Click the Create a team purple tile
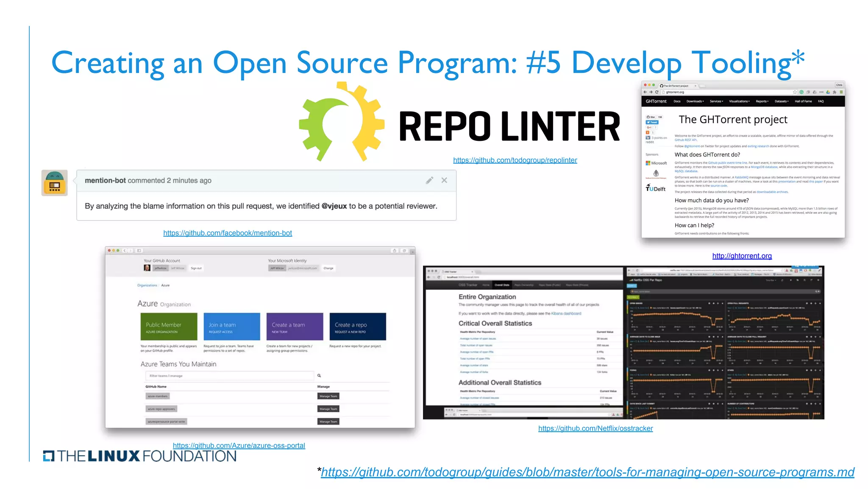Image resolution: width=868 pixels, height=489 pixels. (x=295, y=327)
